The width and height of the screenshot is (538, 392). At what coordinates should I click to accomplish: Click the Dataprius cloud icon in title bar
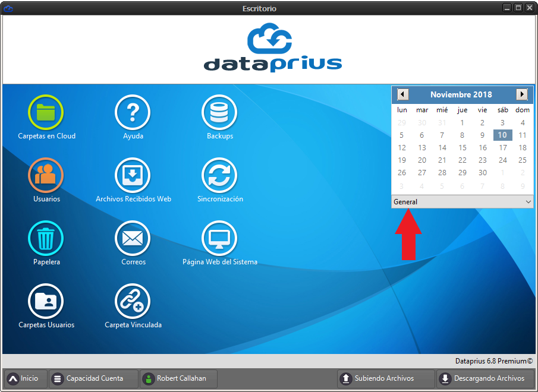[8, 8]
